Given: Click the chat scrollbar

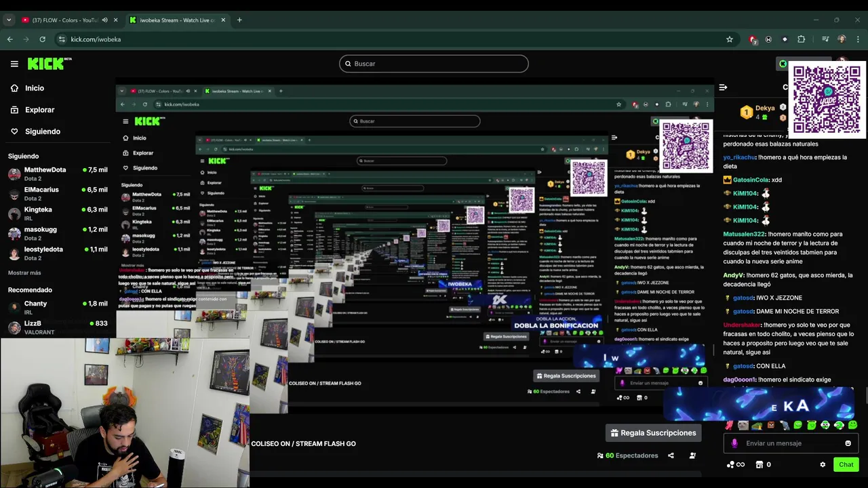Looking at the screenshot, I should 865,394.
